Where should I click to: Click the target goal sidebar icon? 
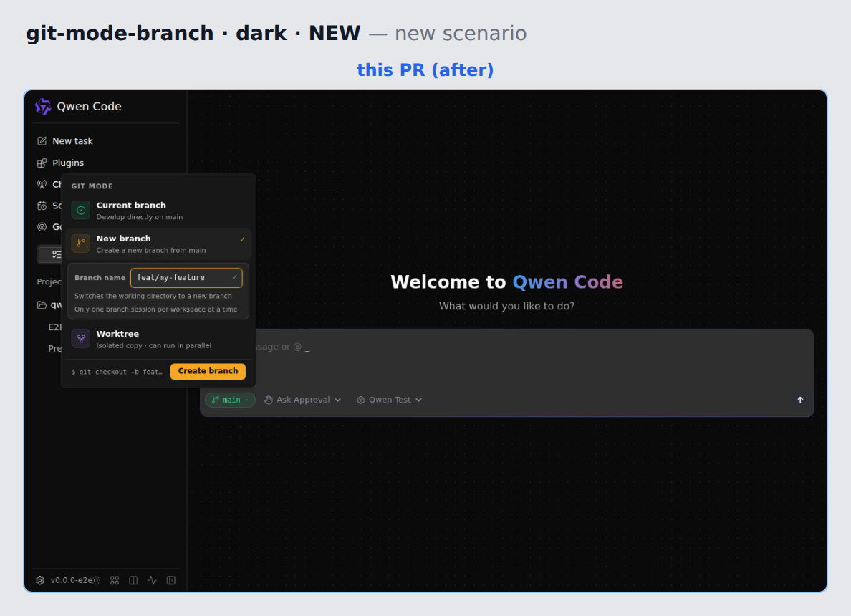(x=42, y=227)
